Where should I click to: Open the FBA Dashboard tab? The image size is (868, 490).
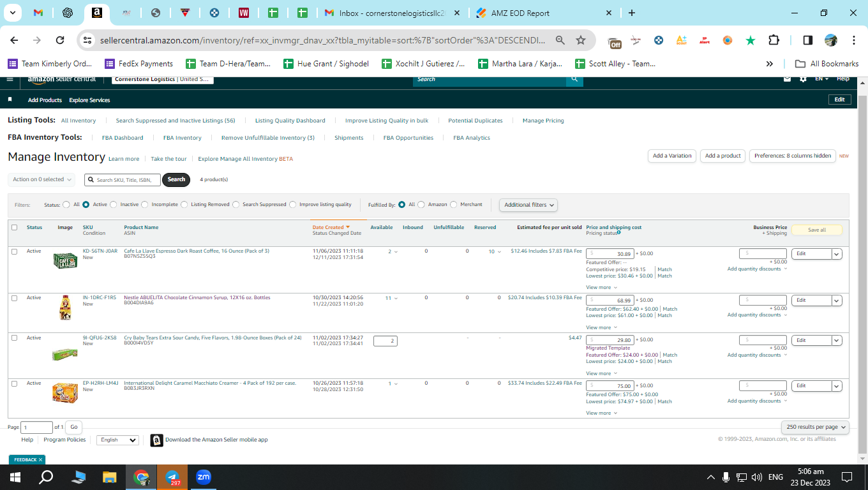pyautogui.click(x=123, y=138)
